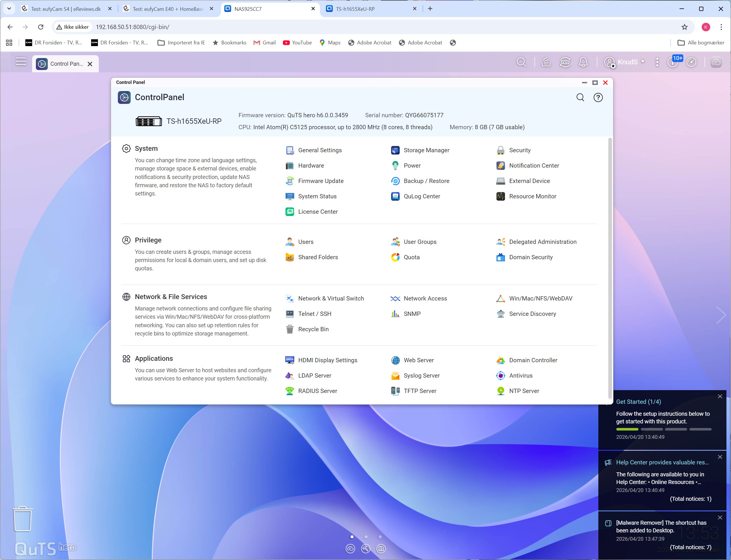This screenshot has height=560, width=731.
Task: Open the QuTS desktop search
Action: coord(521,62)
